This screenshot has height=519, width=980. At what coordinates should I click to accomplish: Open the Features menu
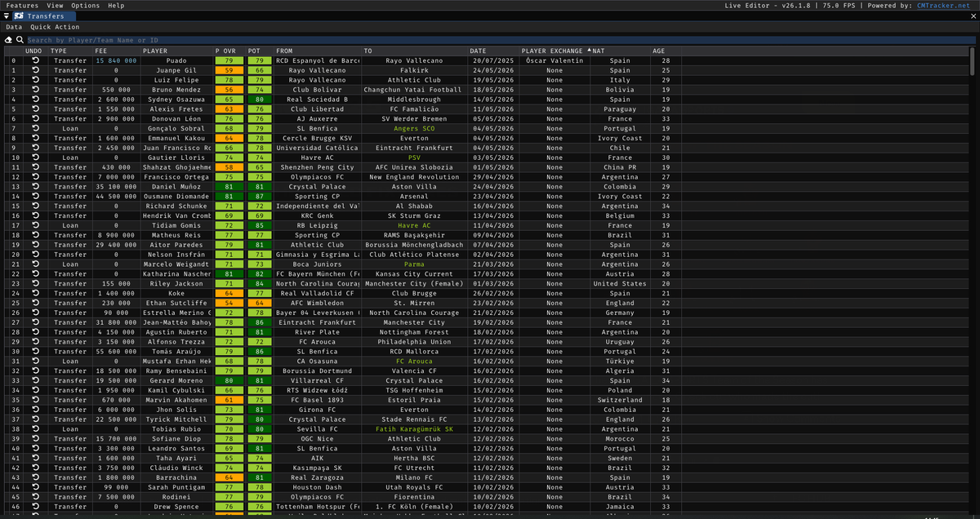(x=22, y=5)
